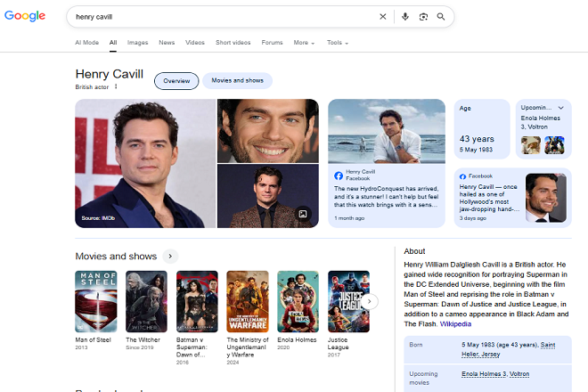588x392 pixels.
Task: Open the jaw-dropping Facebook post photo
Action: click(546, 198)
